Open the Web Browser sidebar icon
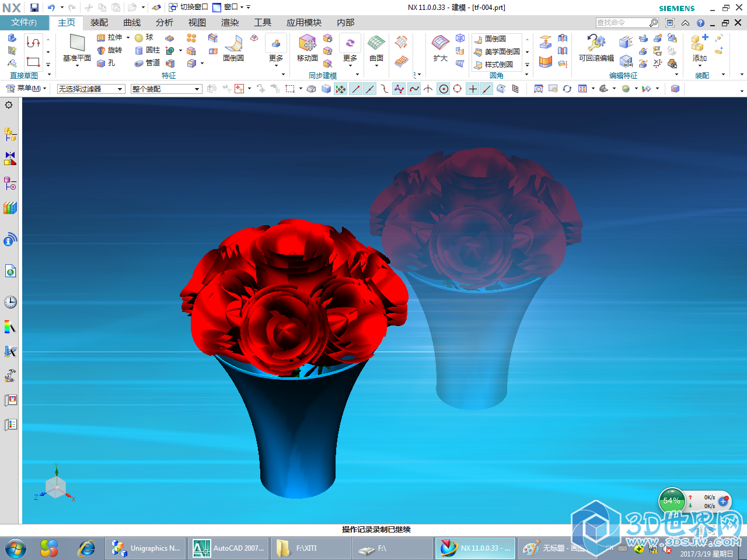The image size is (747, 560). 10,271
